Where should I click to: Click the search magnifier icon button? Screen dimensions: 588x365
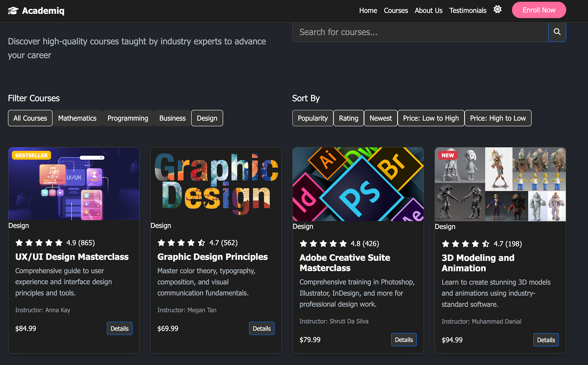coord(557,32)
